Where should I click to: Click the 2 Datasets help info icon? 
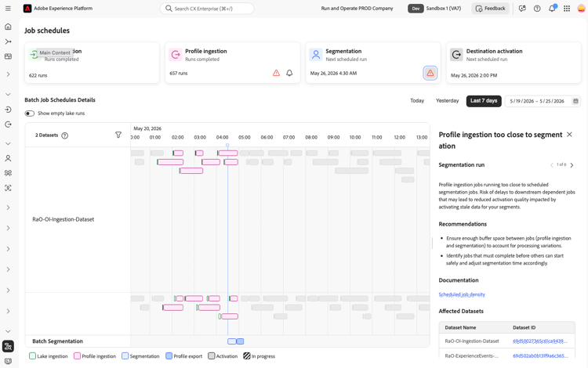tap(65, 135)
